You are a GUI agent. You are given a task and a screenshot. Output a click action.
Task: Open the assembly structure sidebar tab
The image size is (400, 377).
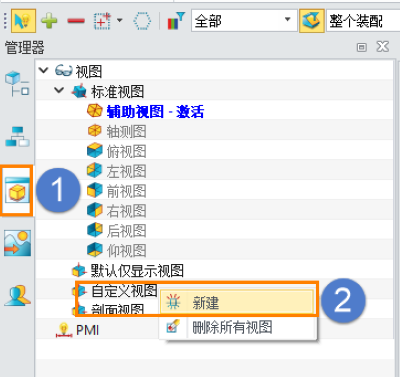(x=17, y=136)
